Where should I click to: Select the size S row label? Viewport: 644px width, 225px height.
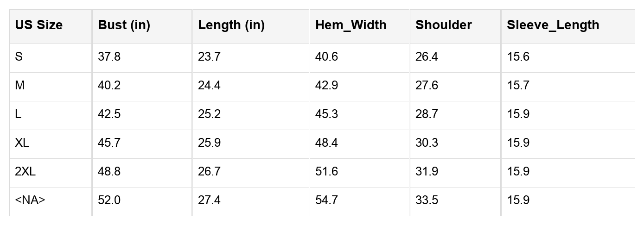click(x=19, y=57)
